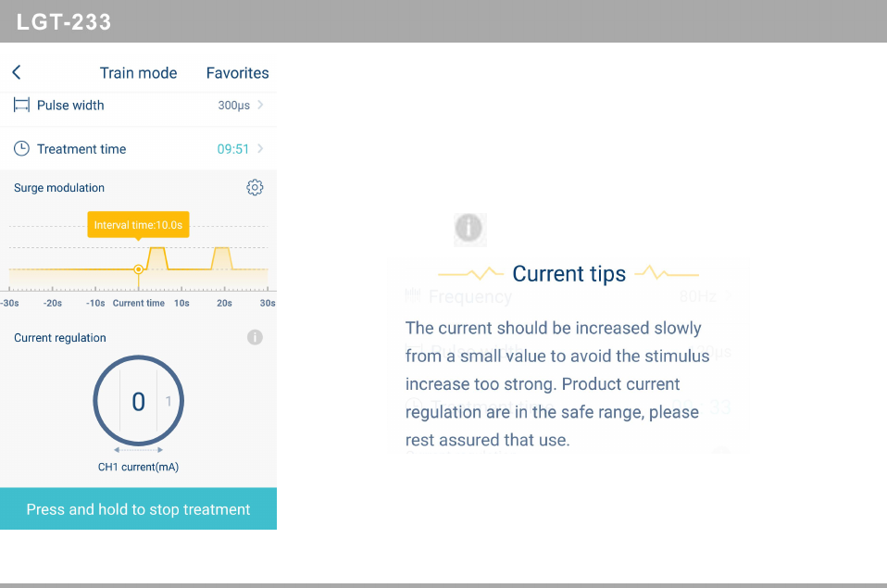Expand the Pulse width chevron
The height and width of the screenshot is (588, 887).
pyautogui.click(x=261, y=106)
